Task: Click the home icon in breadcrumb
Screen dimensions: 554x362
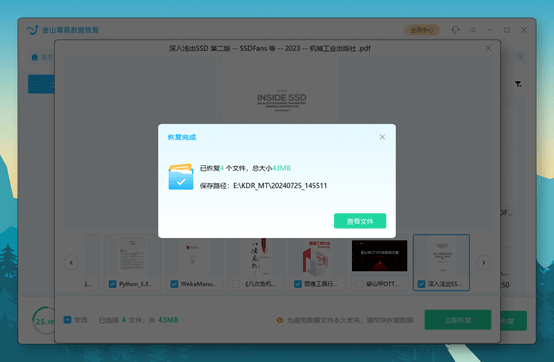Action: click(35, 57)
